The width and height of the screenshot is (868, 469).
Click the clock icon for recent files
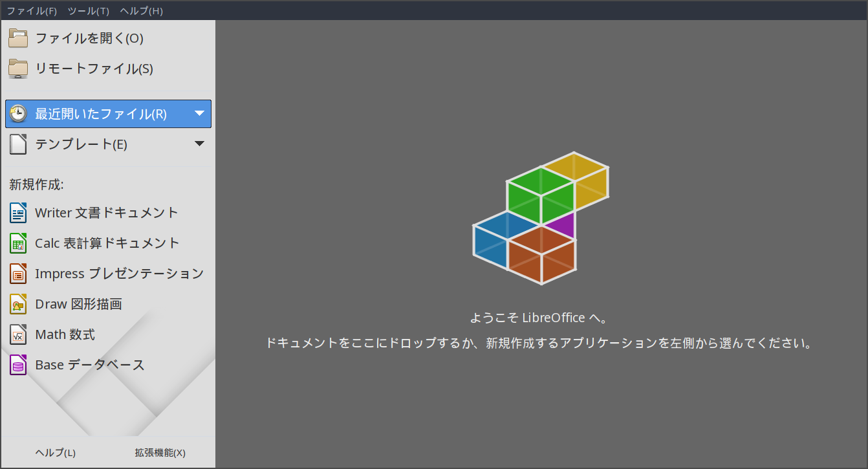pos(18,114)
